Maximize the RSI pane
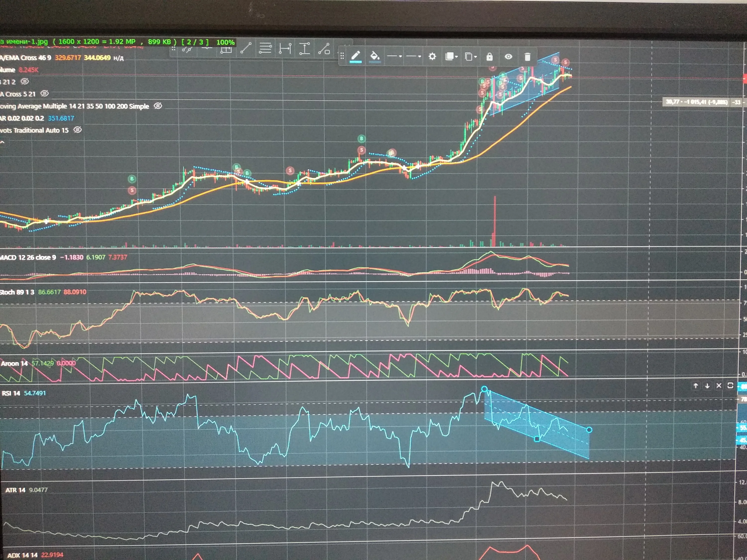This screenshot has width=747, height=560. click(x=730, y=386)
